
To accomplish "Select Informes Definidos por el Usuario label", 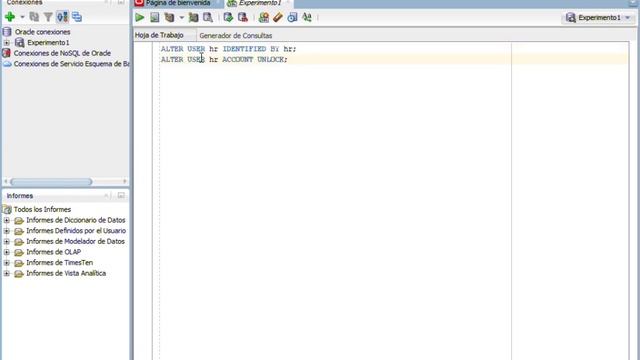I will [x=76, y=231].
